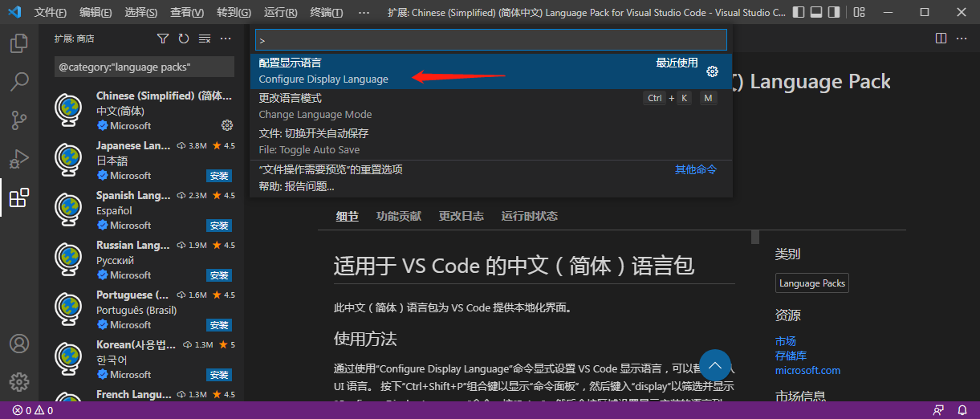
Task: Open customize layout icon in title bar
Action: coord(860,12)
